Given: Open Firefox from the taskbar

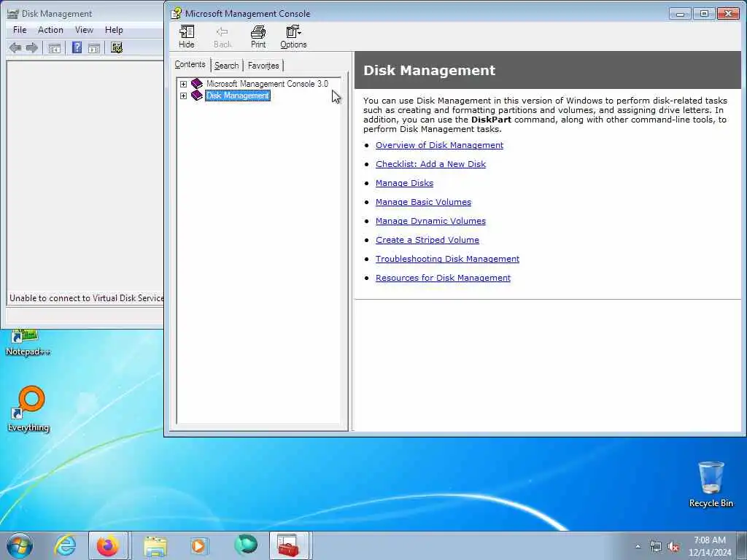Looking at the screenshot, I should pyautogui.click(x=108, y=545).
